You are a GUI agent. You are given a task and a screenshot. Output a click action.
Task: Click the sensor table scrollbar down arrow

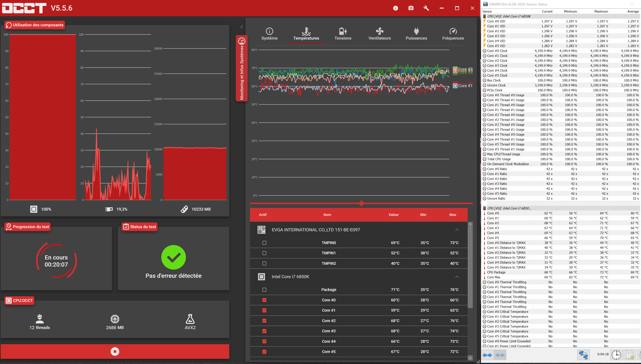pos(470,358)
